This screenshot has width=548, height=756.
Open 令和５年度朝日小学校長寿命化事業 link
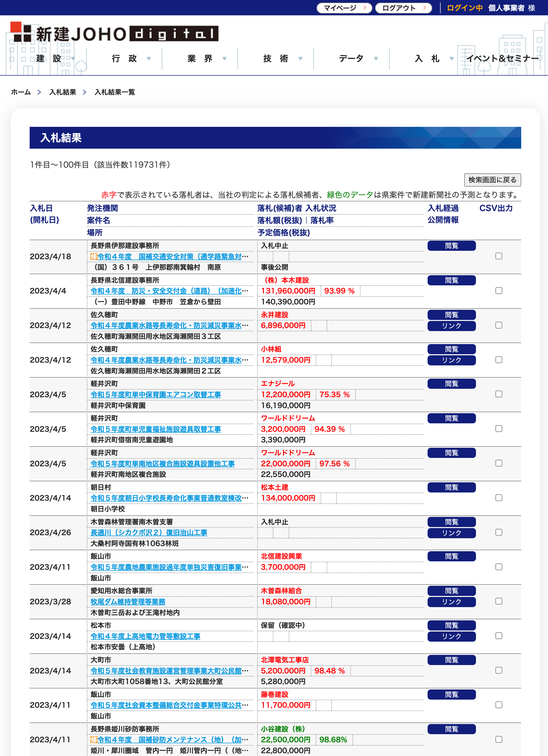click(169, 498)
